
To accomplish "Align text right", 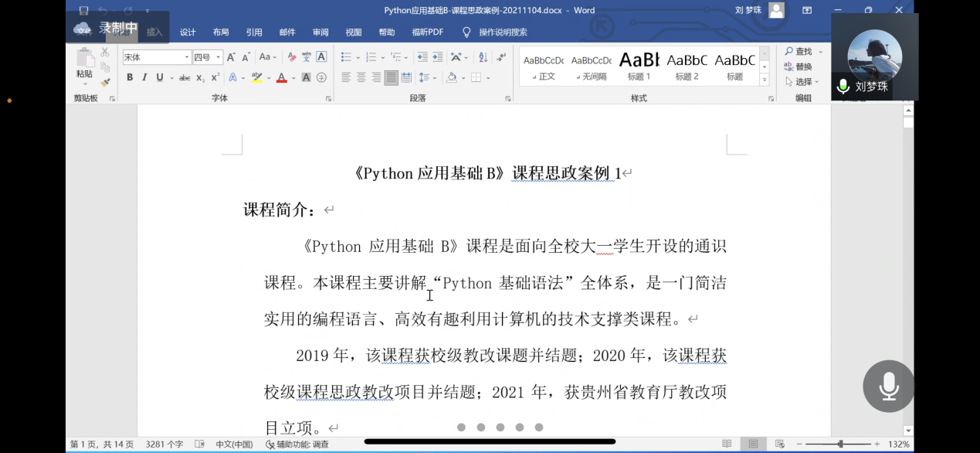I will click(x=376, y=77).
